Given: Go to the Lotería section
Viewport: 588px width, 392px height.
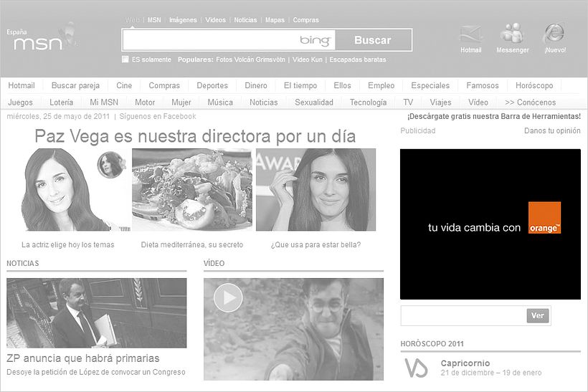Looking at the screenshot, I should (61, 102).
